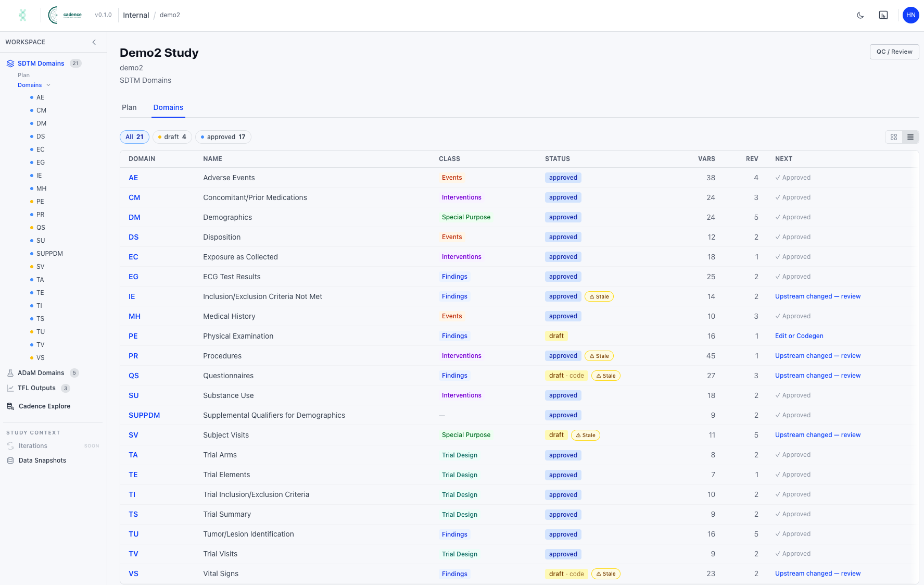Select the Domains tab
The width and height of the screenshot is (924, 585).
168,107
